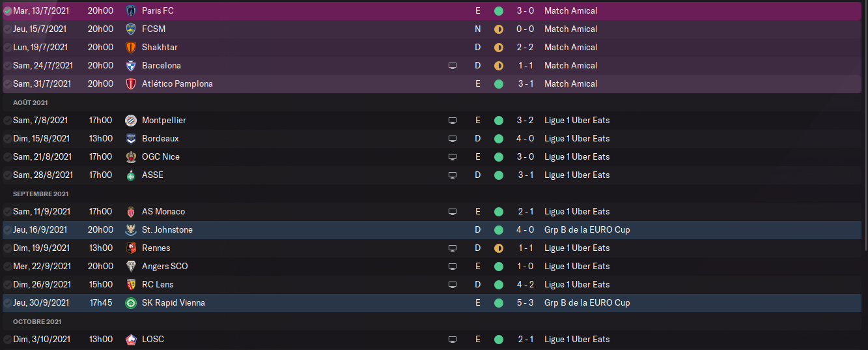Toggle the checkmark on the Bordeaux row
Image resolution: width=868 pixels, height=350 pixels.
coord(7,139)
